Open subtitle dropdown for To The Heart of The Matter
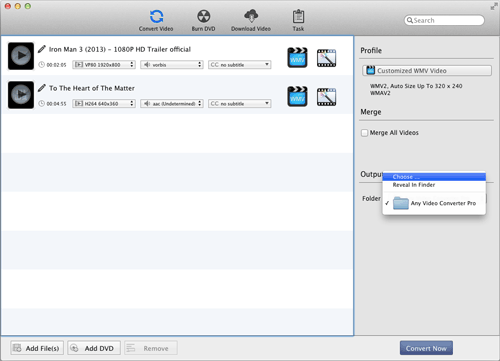The height and width of the screenshot is (361, 500). coord(240,104)
